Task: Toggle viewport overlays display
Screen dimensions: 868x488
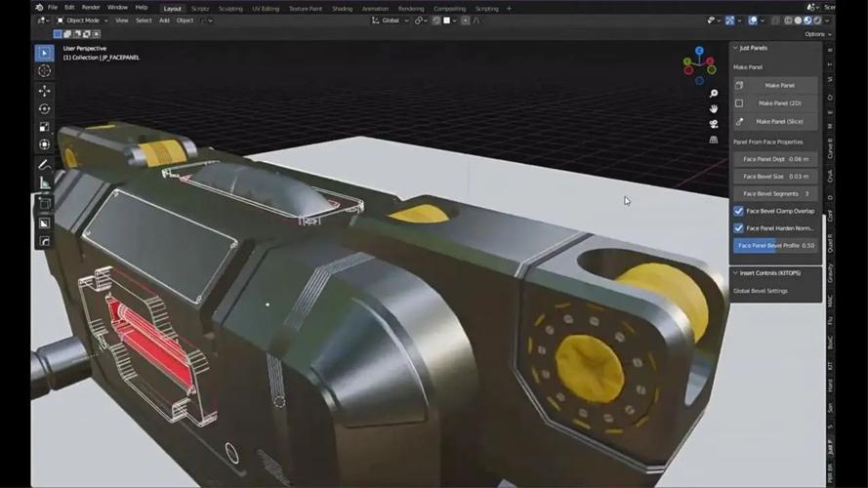Action: (753, 20)
